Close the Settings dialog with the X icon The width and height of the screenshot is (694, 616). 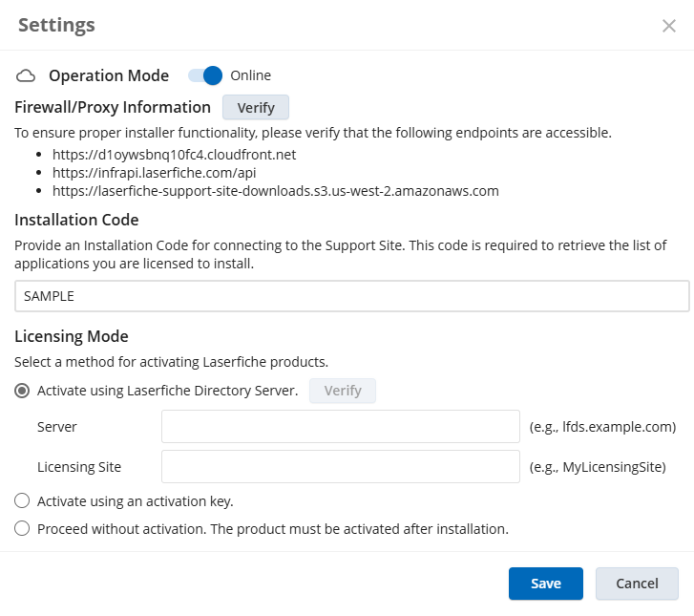click(x=669, y=26)
